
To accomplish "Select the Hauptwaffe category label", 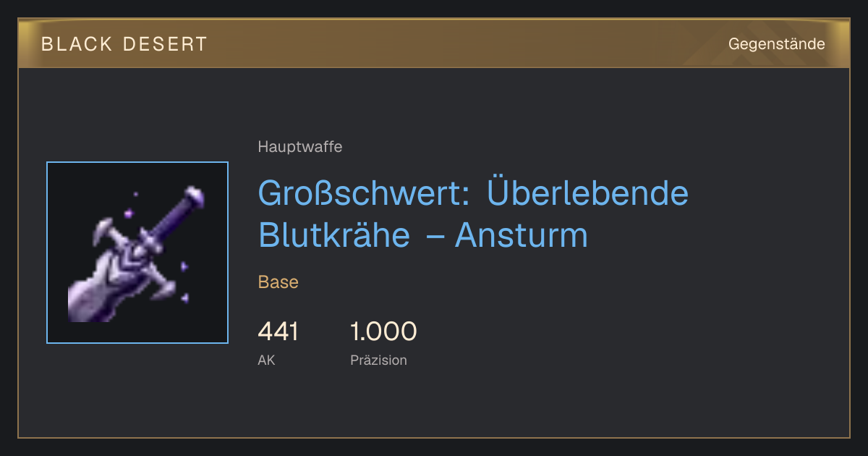I will [300, 147].
